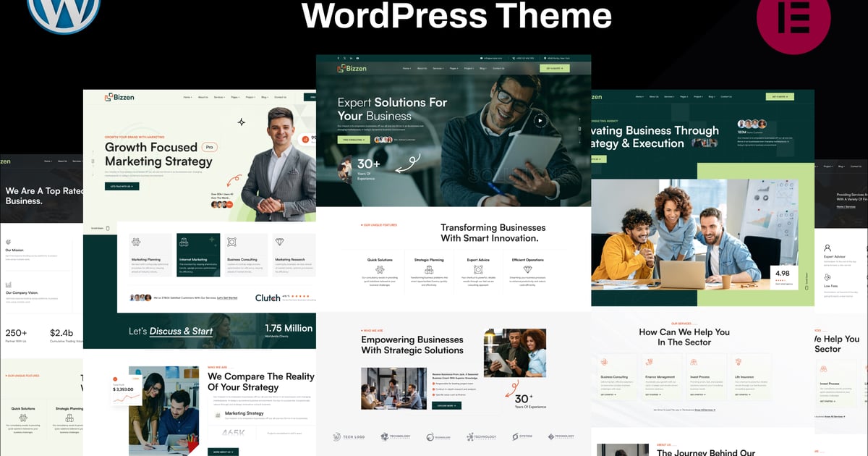Open the Services dropdown in the navbar
868x456 pixels.
point(438,68)
